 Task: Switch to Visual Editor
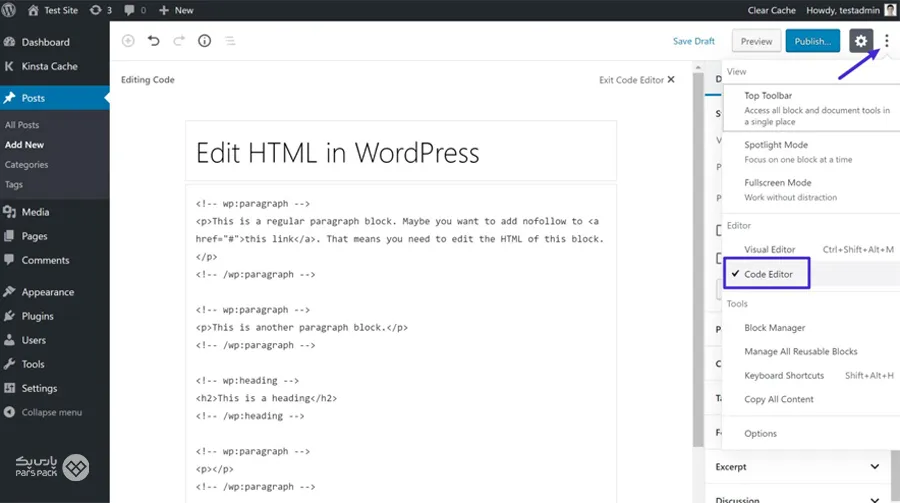[x=812, y=249]
